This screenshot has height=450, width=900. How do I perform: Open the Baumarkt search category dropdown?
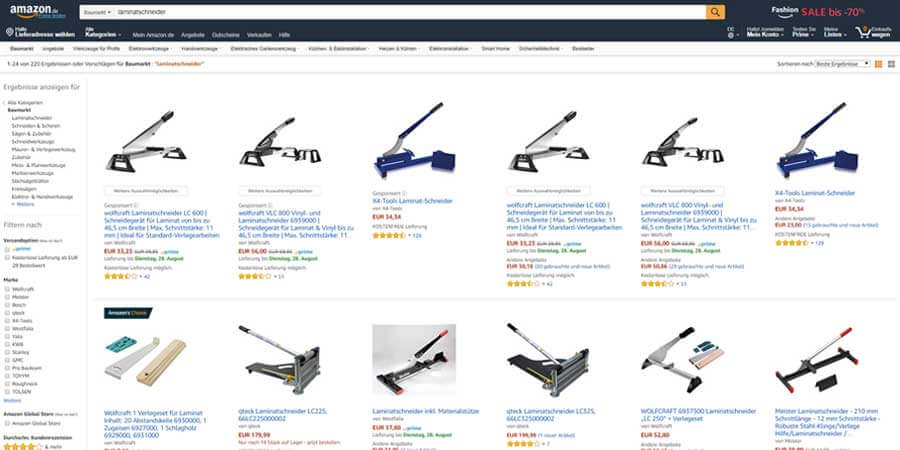coord(97,12)
